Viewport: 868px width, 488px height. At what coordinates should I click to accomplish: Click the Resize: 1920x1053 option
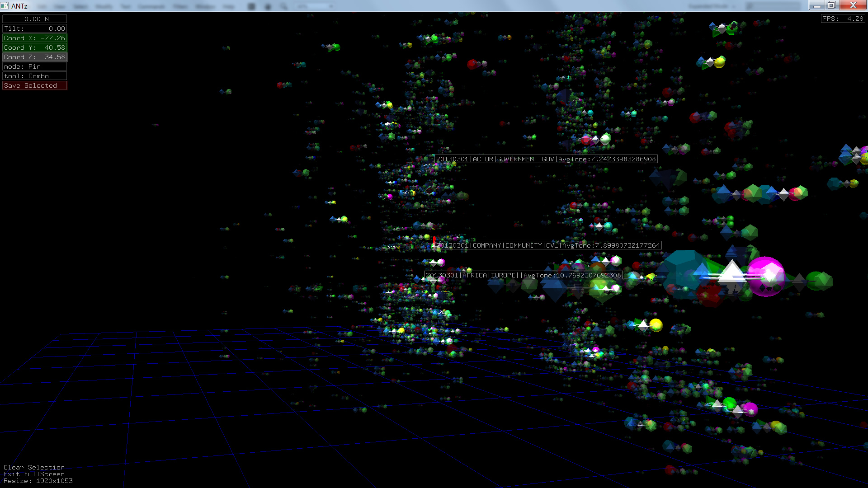coord(38,481)
